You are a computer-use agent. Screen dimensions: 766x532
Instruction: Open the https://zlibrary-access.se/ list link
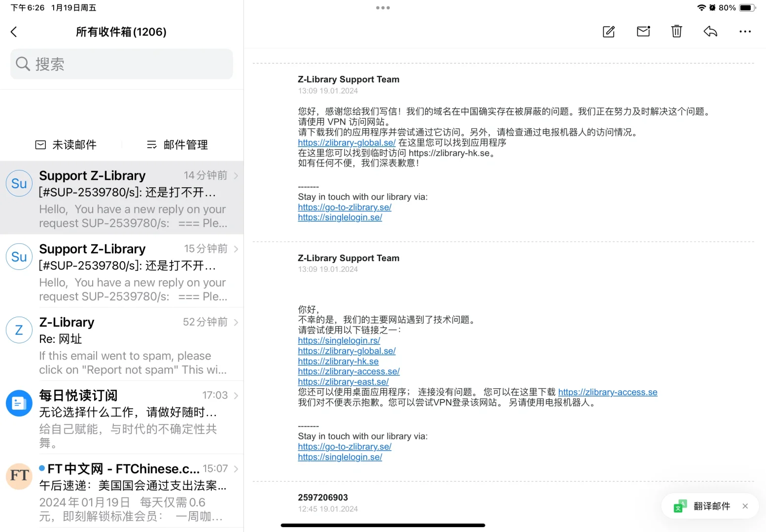[x=348, y=371]
